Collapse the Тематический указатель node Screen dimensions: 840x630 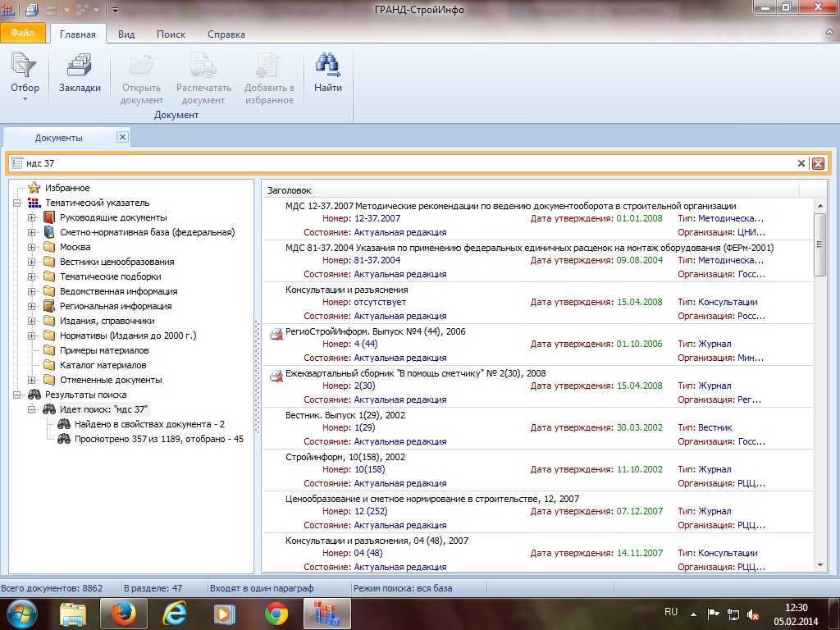pos(17,203)
